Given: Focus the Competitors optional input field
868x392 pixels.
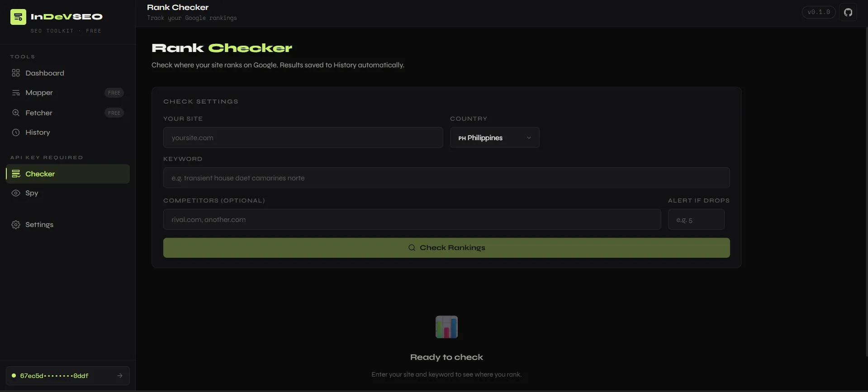Looking at the screenshot, I should pos(412,219).
